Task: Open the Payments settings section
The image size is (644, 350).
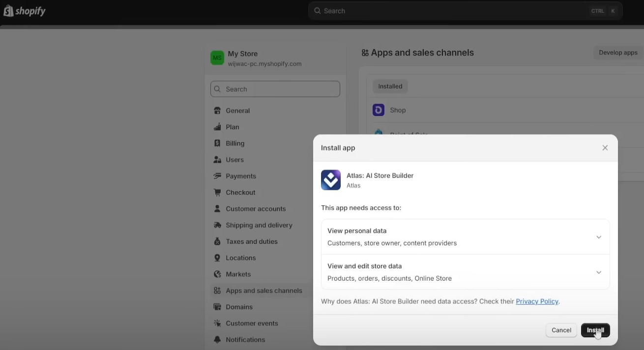Action: point(241,176)
